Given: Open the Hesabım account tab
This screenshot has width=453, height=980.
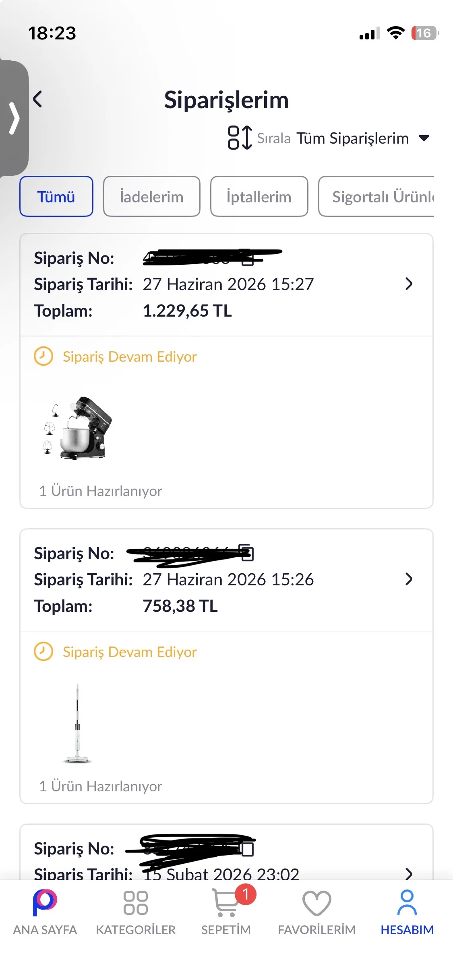Looking at the screenshot, I should click(407, 912).
